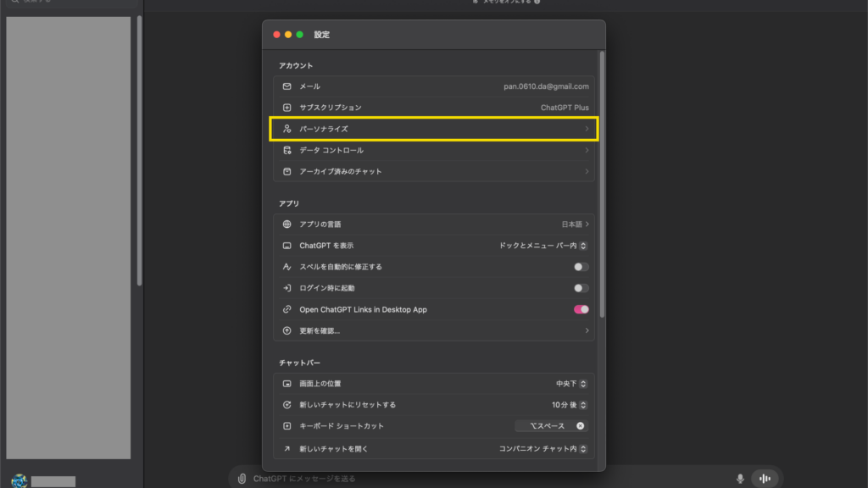Open アーカイブ済みのチャット row
Screen dimensions: 868x488
coord(434,171)
